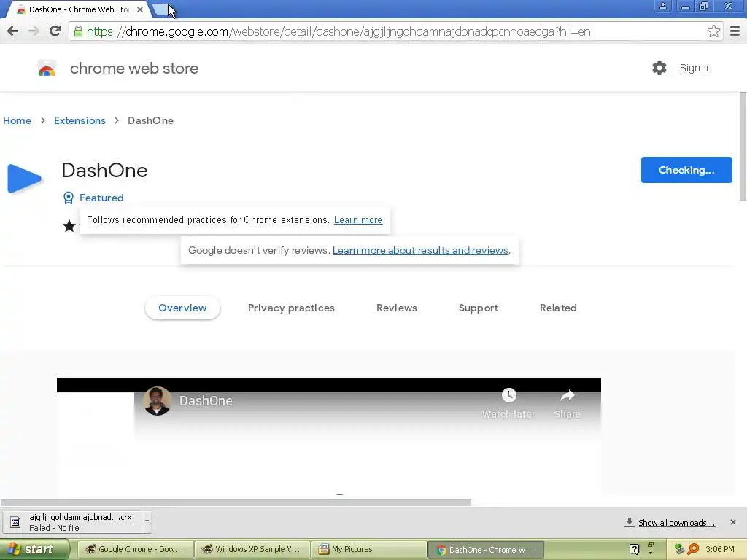Click the Featured label text
This screenshot has width=747, height=560.
pos(101,198)
